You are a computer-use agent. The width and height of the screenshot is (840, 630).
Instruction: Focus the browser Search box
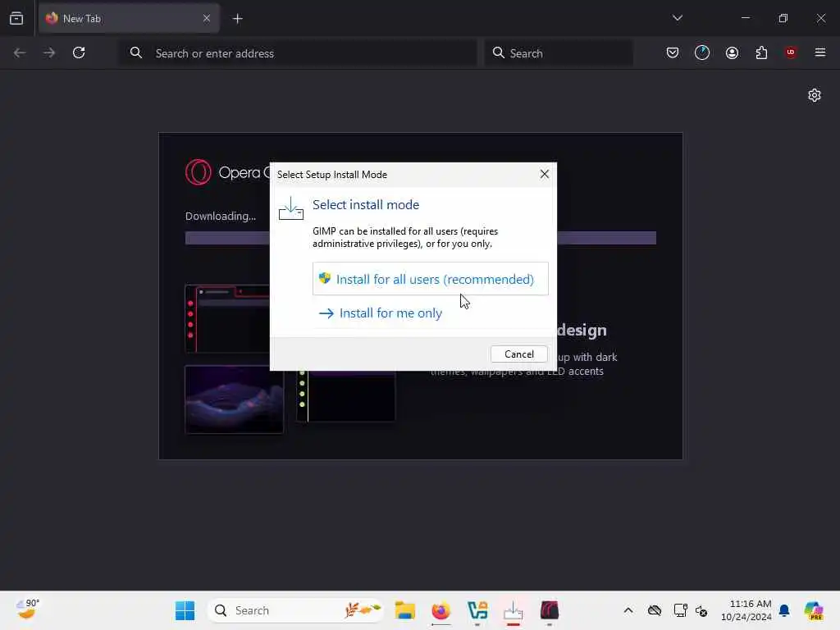558,53
